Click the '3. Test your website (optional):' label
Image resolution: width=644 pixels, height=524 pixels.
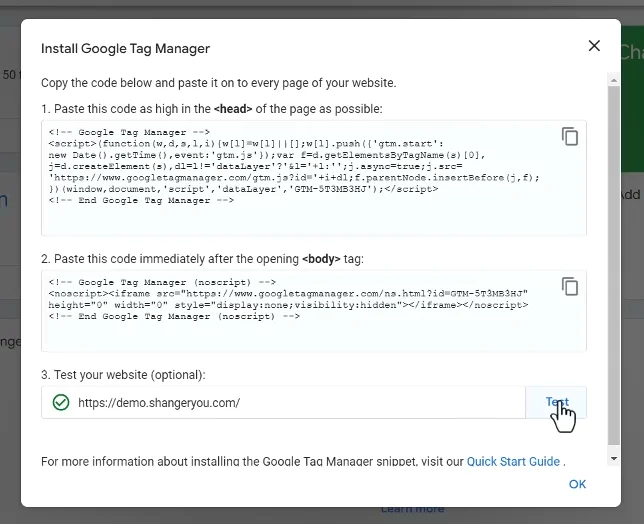(x=123, y=375)
